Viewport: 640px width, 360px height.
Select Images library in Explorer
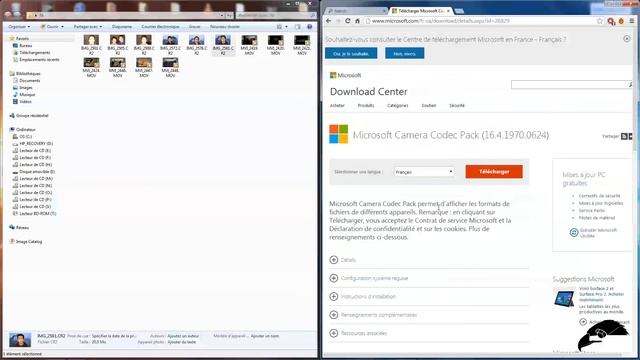pos(26,88)
